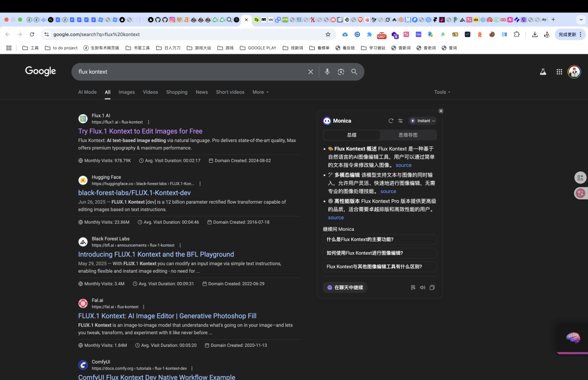Ask Flux Kontext与其他图像编辑工具 difference suggestion
The width and height of the screenshot is (588, 380).
(379, 267)
